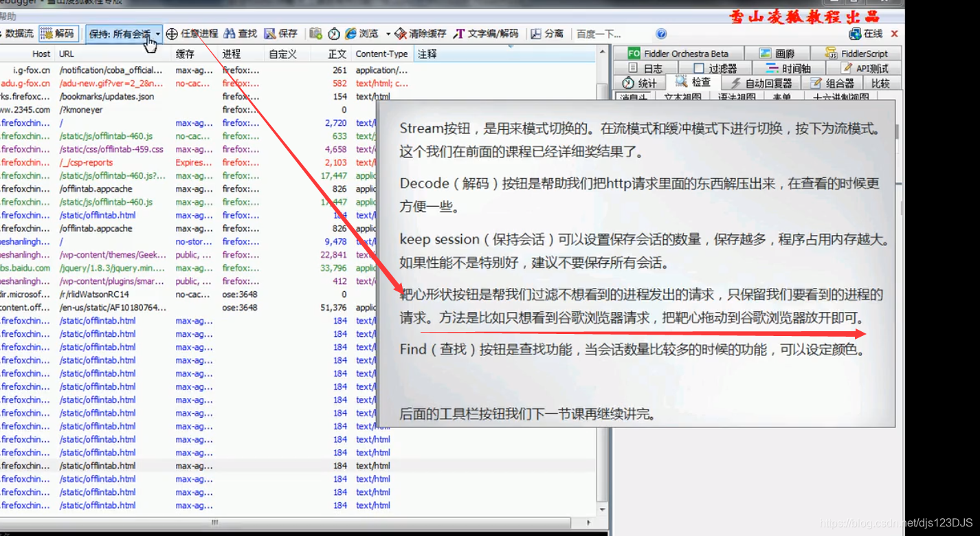
Task: Open 文字编/解码 TextWizard tool
Action: coord(486,33)
